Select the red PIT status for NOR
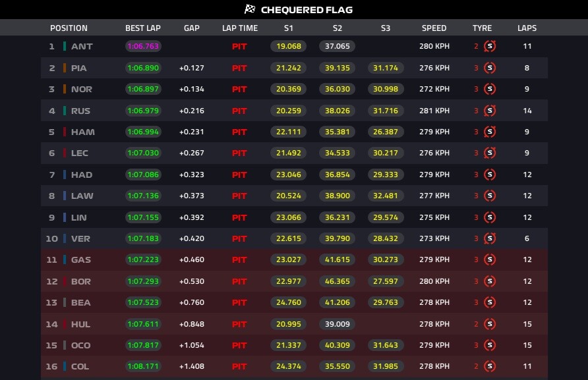The height and width of the screenshot is (380, 588). coord(239,89)
